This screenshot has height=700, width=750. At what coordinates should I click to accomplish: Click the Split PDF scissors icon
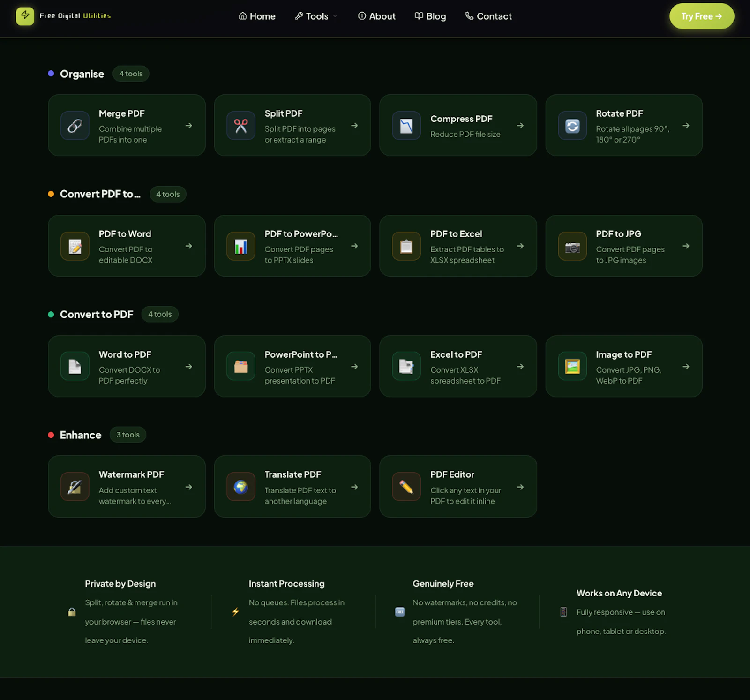241,126
